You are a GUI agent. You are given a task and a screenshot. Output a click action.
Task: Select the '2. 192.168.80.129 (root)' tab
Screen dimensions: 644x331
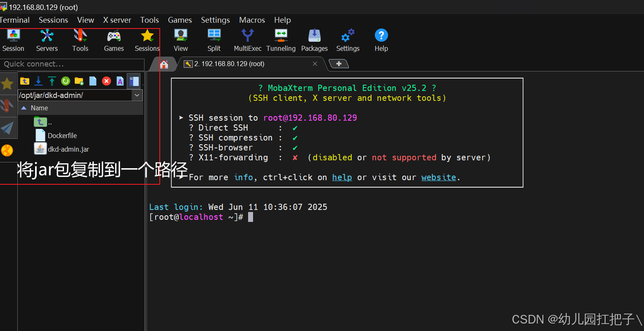(x=229, y=64)
